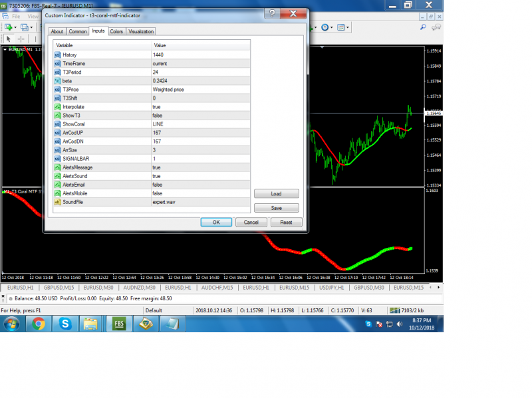Open the chat speech bubble icon
Viewport: 532px width, 398px height.
[x=436, y=27]
